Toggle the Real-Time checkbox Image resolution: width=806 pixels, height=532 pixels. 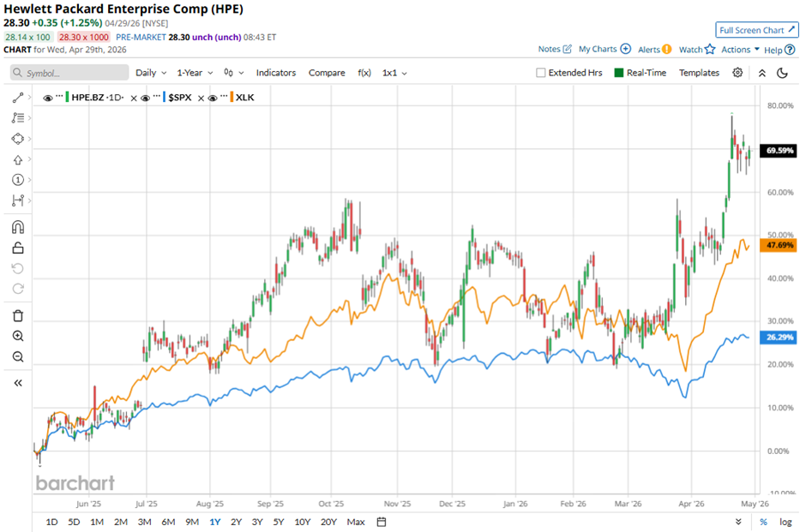[618, 73]
